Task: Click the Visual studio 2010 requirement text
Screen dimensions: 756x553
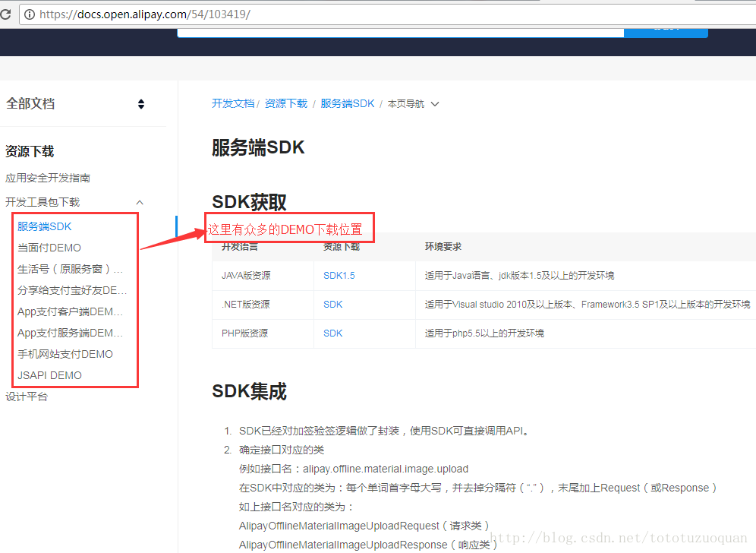Action: 587,305
